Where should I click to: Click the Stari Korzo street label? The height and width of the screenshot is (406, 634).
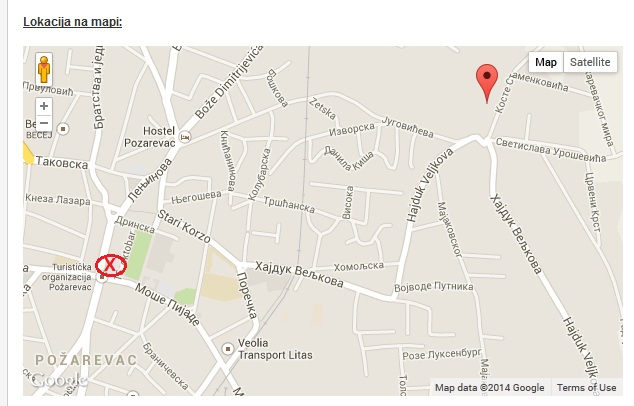point(184,226)
